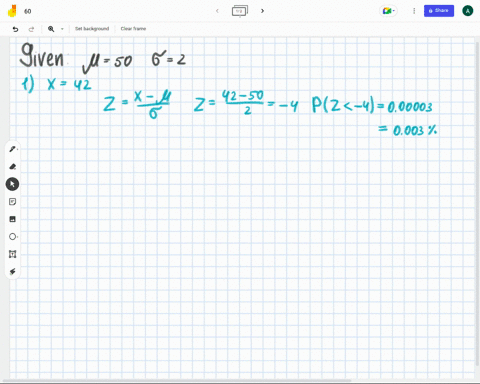Add a sticky note
Screen dimensions: 480x384
[x=13, y=202]
